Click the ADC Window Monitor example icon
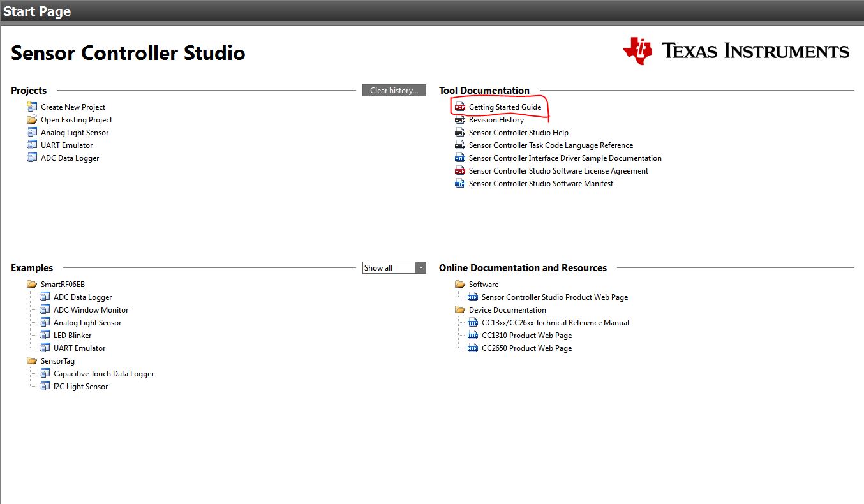Screen dimensions: 864x504 pos(45,309)
